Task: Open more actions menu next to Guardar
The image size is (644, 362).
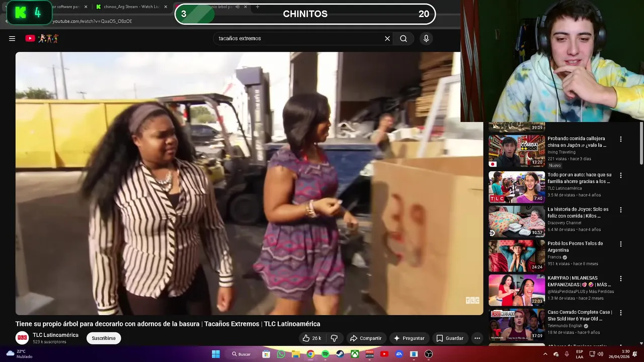Action: pos(477,338)
